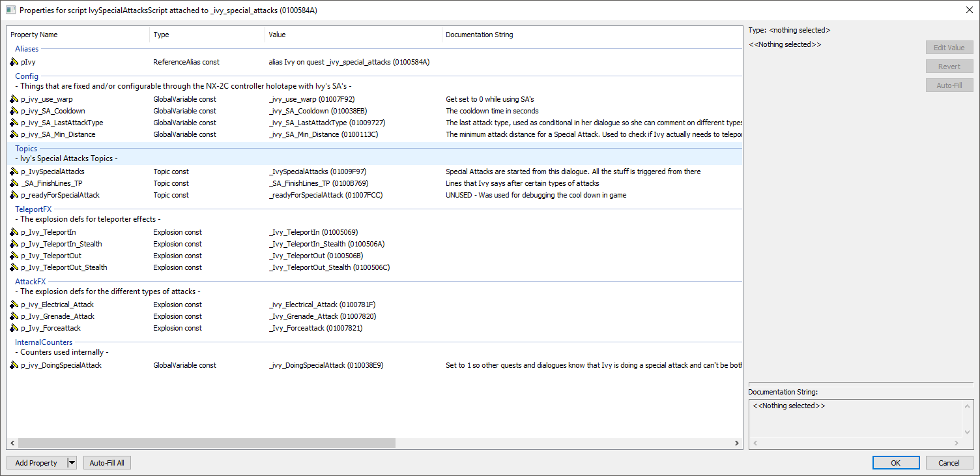
Task: Click the Revert button
Action: point(949,67)
